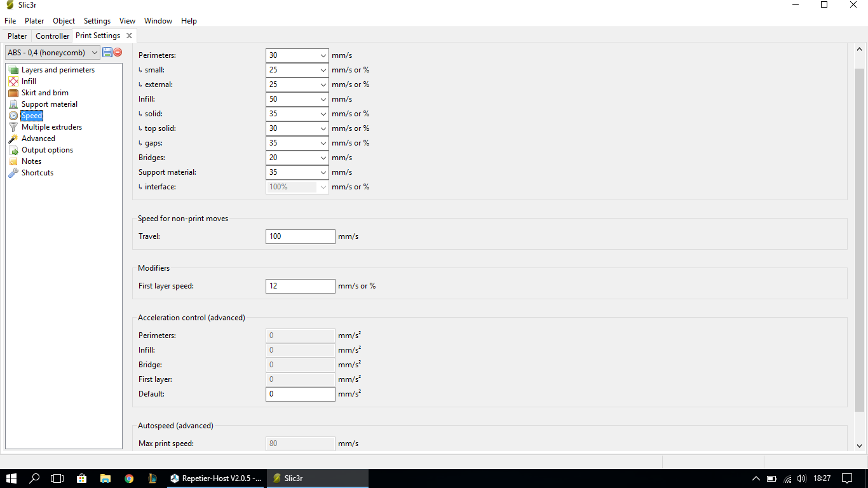Screen dimensions: 868x488
Task: Open the Multiple extruders page
Action: click(51, 127)
